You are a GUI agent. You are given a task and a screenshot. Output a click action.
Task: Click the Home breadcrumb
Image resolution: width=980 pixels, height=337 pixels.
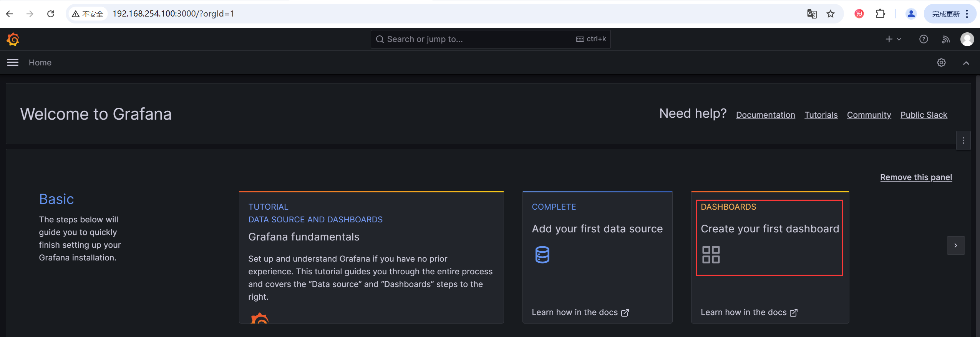coord(40,62)
